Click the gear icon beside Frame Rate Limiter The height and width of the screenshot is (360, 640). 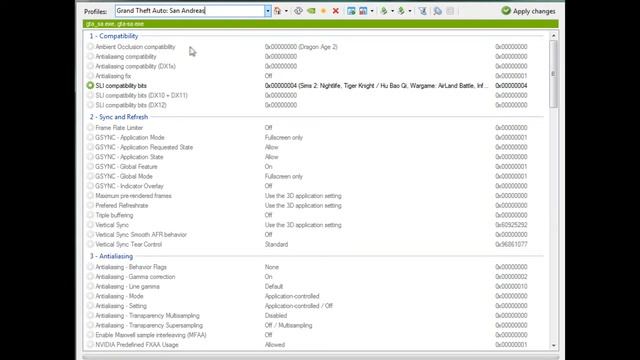point(90,128)
